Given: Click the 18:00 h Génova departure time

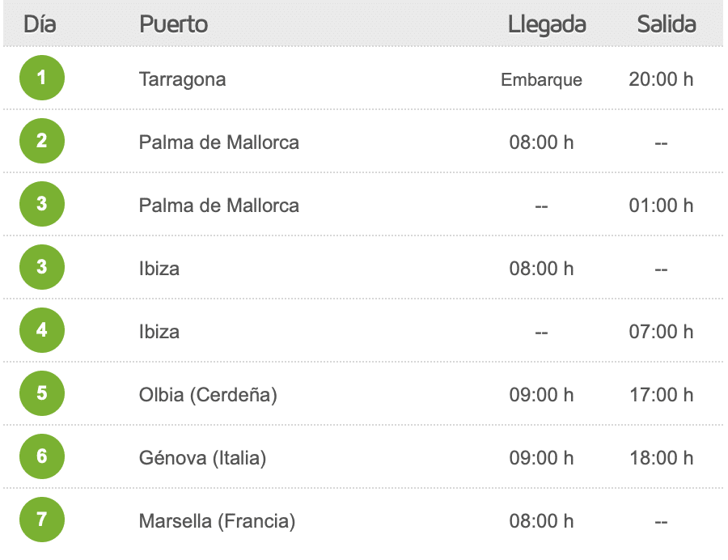Looking at the screenshot, I should (x=661, y=458).
